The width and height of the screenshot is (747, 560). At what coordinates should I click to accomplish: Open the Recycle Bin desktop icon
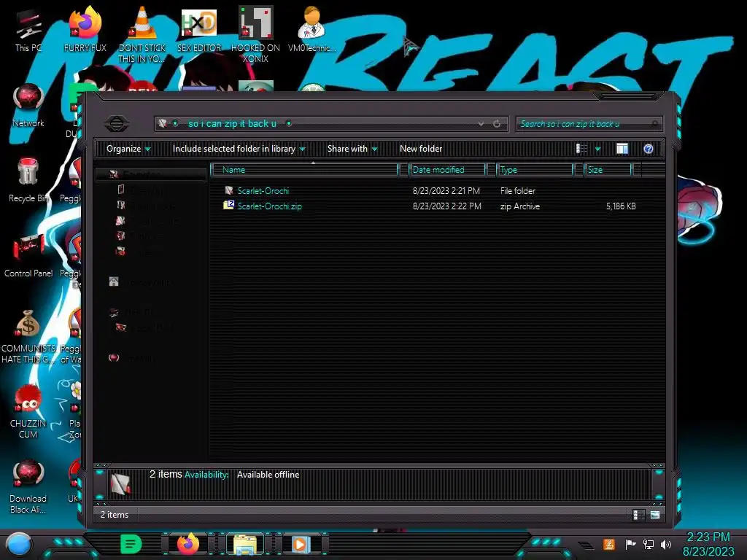tap(28, 180)
